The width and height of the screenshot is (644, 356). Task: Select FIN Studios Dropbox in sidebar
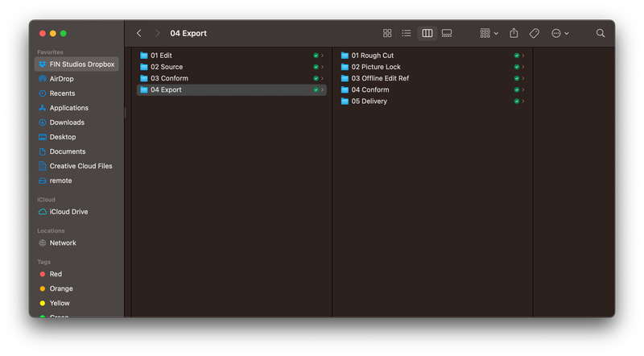(76, 64)
